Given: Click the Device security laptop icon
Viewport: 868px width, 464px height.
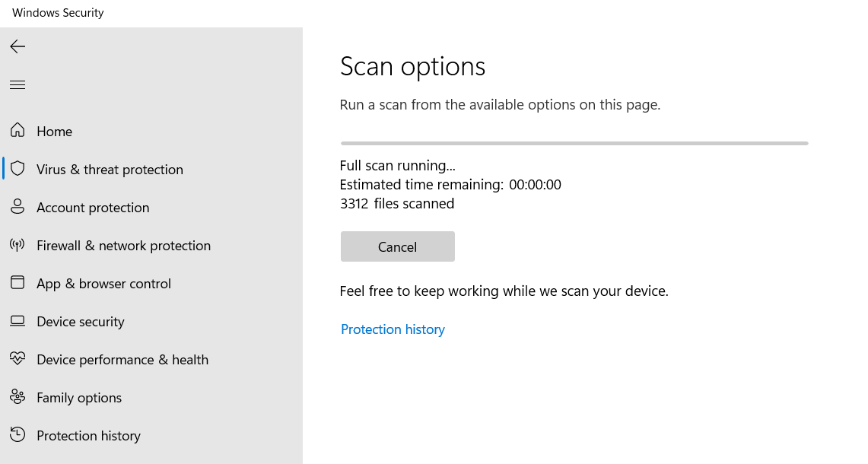Looking at the screenshot, I should pos(17,321).
